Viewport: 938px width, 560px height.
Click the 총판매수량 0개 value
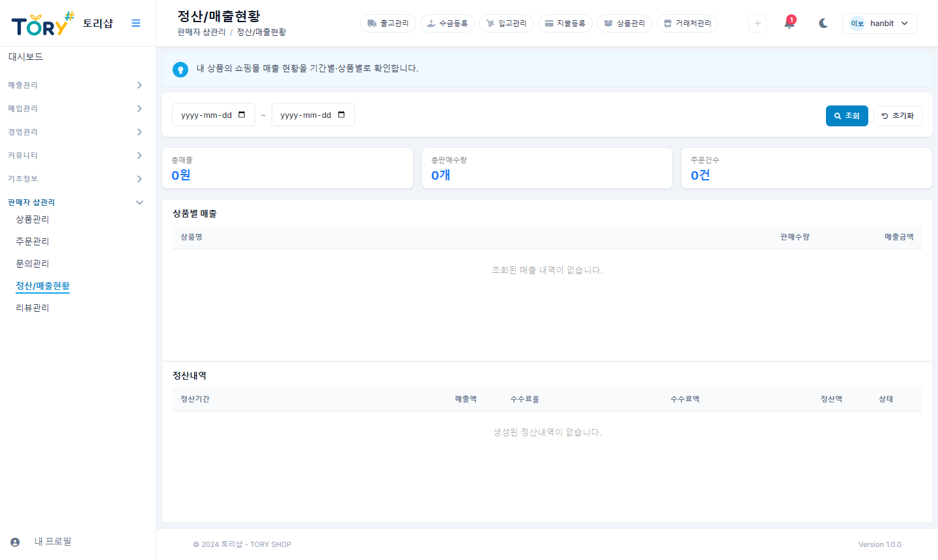coord(441,175)
